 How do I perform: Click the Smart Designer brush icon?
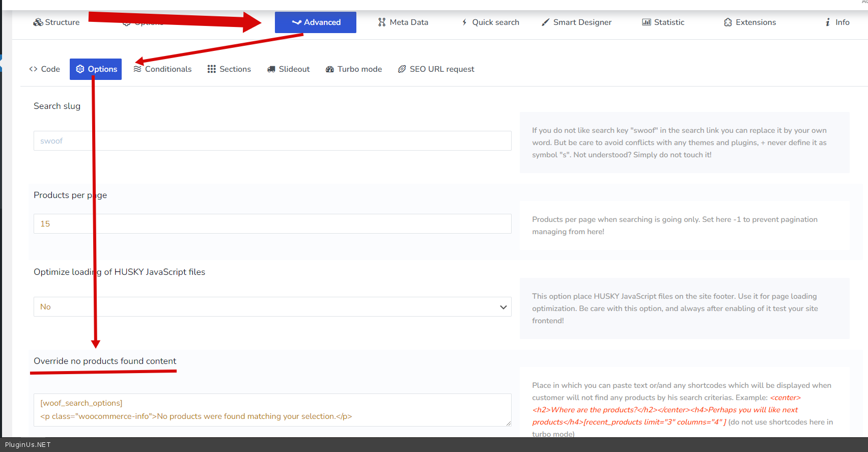coord(545,22)
